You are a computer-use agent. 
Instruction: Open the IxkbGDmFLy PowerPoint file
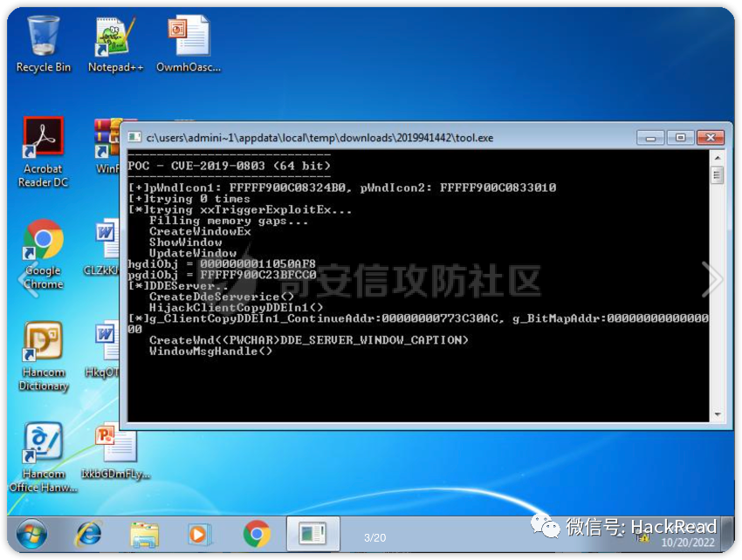pos(116,452)
